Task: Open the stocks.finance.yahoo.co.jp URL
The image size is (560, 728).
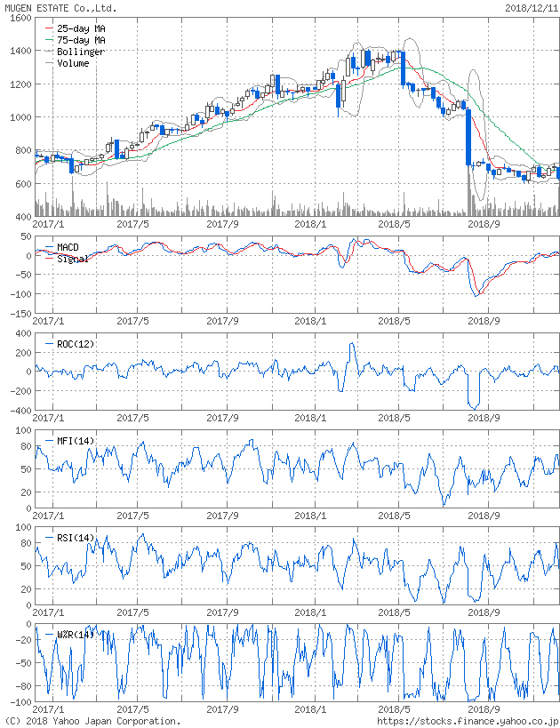Action: (x=468, y=721)
